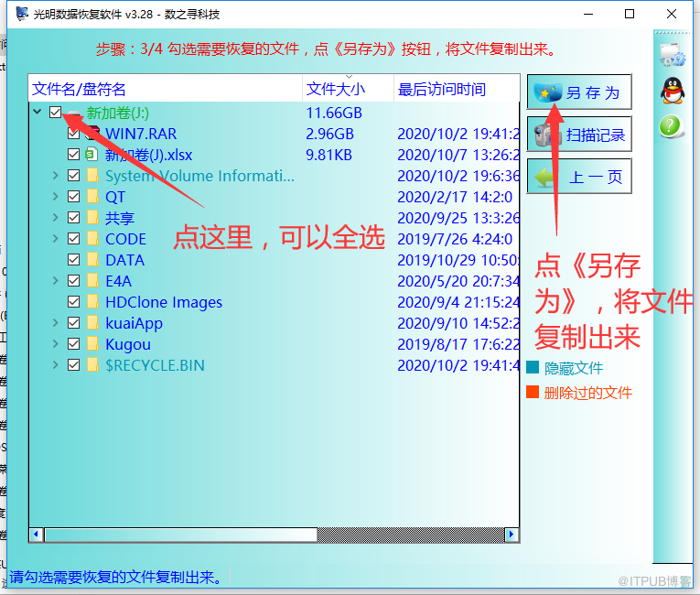Select the HDClone Images folder name

[164, 302]
